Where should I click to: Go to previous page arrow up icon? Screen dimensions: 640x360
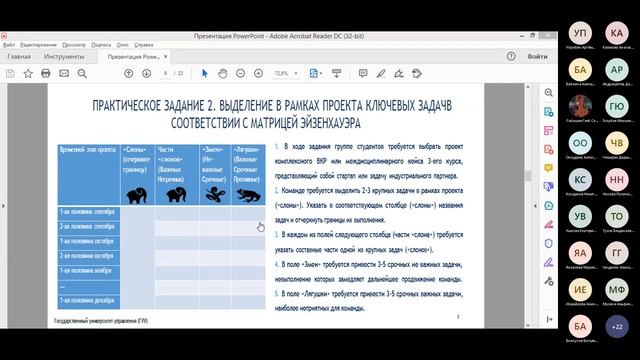[x=129, y=73]
